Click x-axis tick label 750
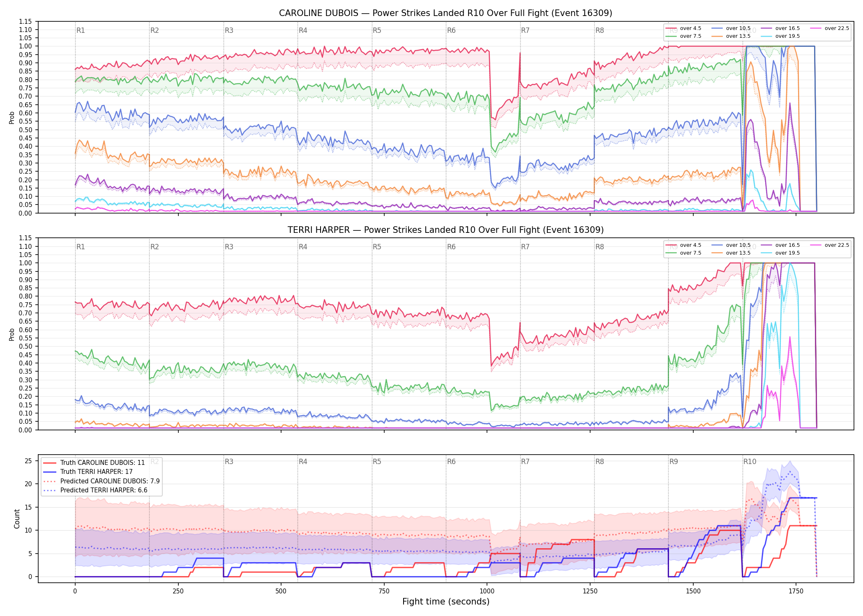Screen dimensions: 863x616 pos(384,591)
